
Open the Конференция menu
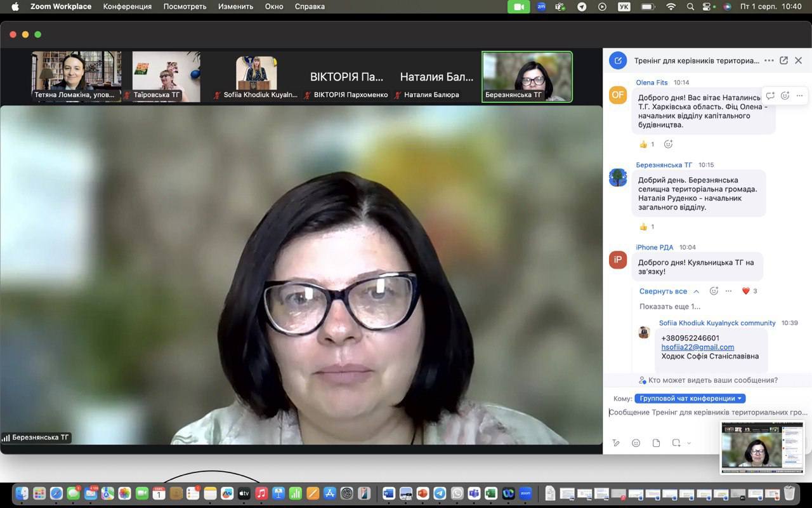click(127, 6)
